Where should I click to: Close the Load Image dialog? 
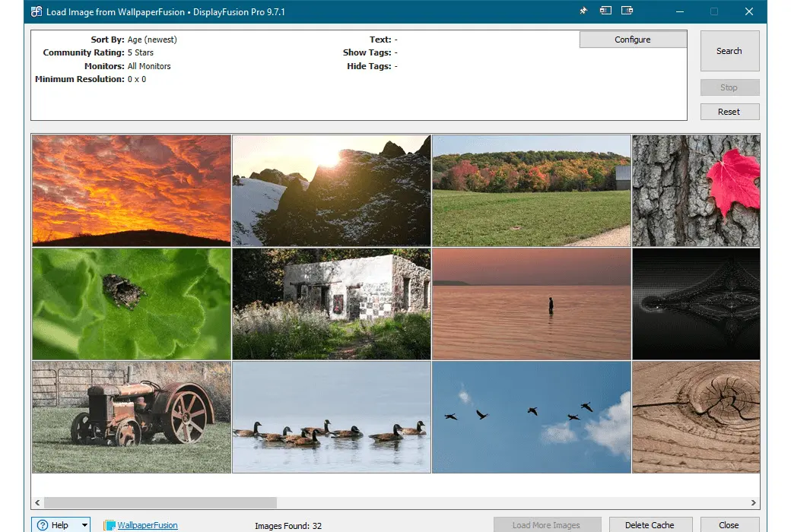(729, 525)
